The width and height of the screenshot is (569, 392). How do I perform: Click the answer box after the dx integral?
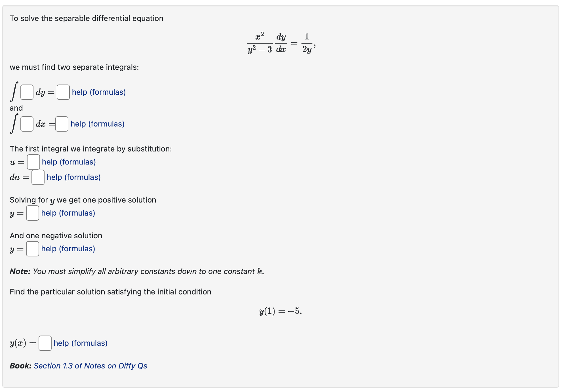point(62,124)
